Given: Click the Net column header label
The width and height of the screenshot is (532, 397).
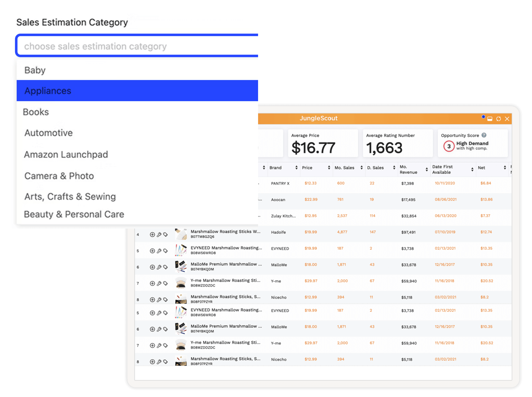Looking at the screenshot, I should click(x=481, y=168).
